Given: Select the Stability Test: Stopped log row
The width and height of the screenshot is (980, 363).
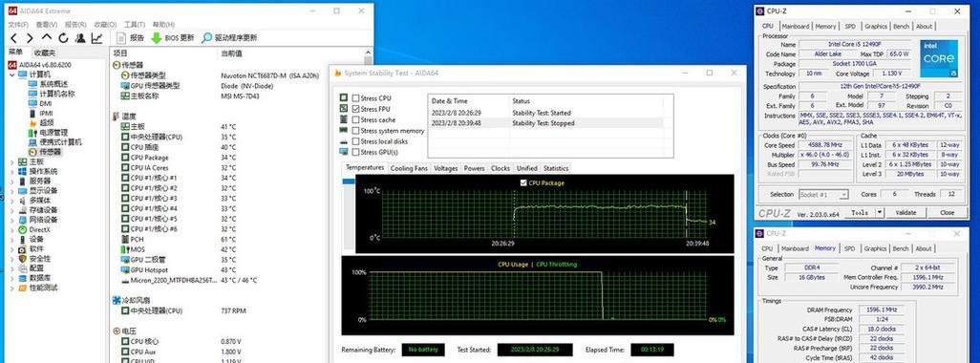Looking at the screenshot, I should [545, 123].
